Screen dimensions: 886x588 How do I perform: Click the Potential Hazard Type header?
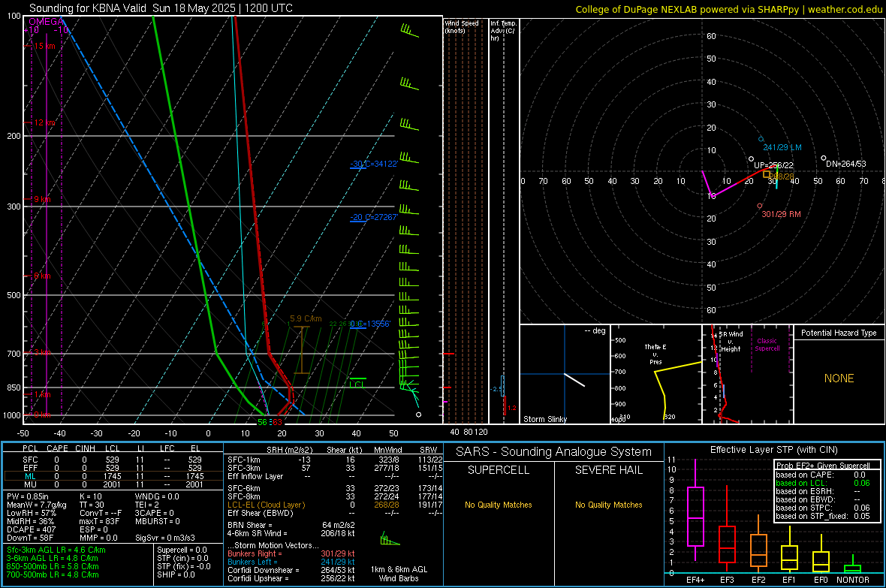tap(839, 333)
